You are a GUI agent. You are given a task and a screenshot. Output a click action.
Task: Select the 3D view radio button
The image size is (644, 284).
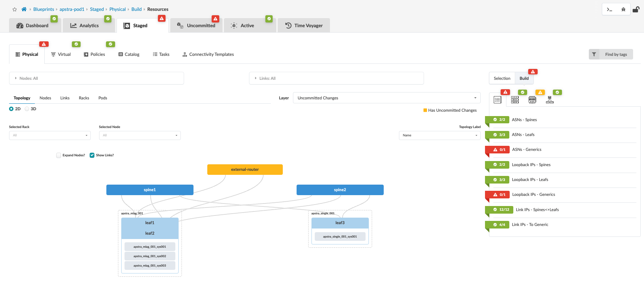coord(27,109)
